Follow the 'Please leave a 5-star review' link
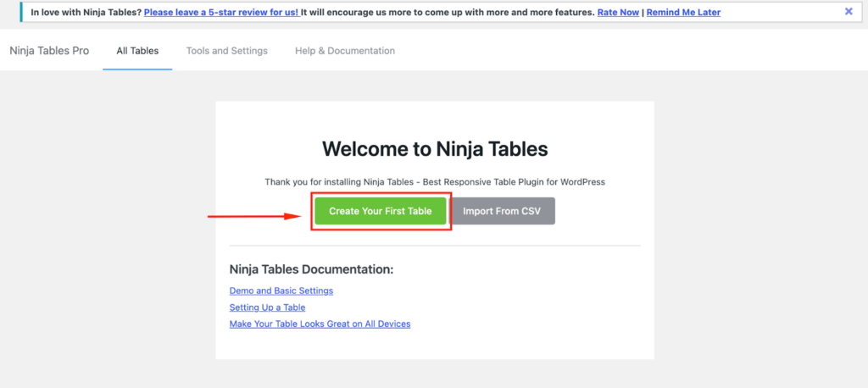Screen dimensions: 868x388 point(222,12)
